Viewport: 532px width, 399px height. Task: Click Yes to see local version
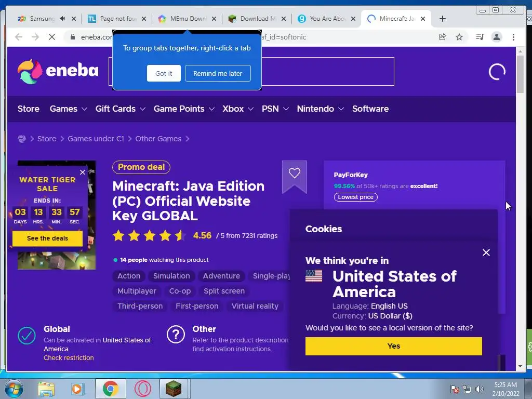394,346
